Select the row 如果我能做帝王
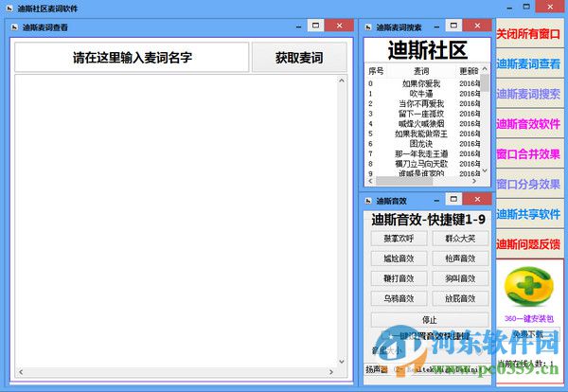The width and height of the screenshot is (568, 392). (421, 134)
